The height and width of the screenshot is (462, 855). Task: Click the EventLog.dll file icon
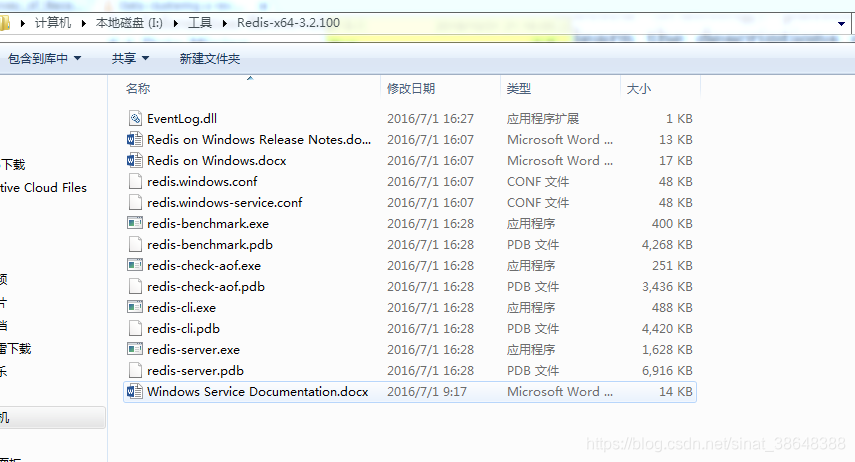tap(135, 118)
